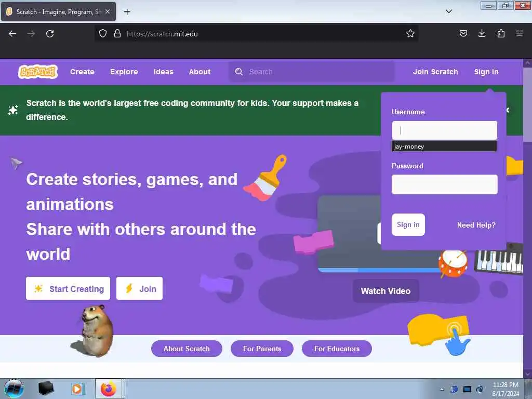Open the For Parents pill button
The width and height of the screenshot is (532, 399).
(262, 349)
